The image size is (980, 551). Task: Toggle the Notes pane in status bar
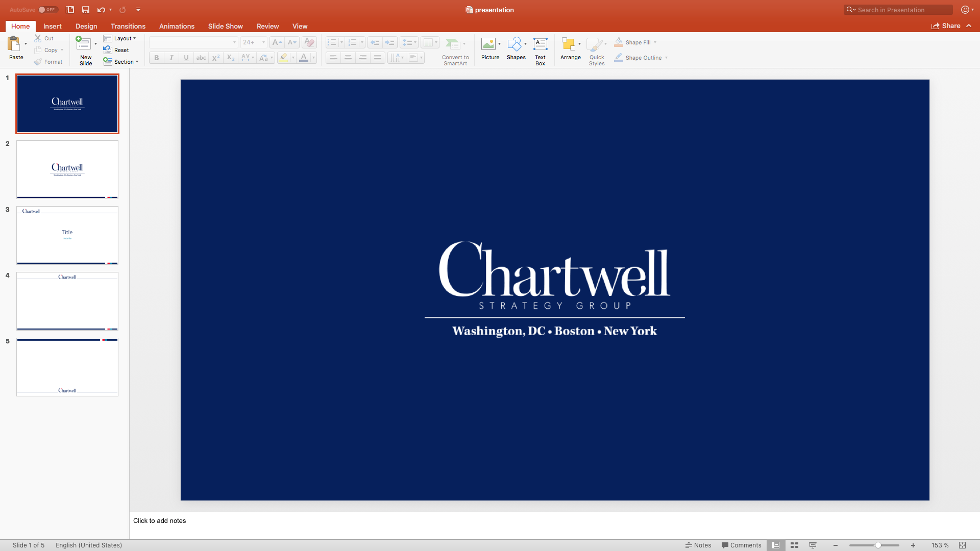[698, 545]
